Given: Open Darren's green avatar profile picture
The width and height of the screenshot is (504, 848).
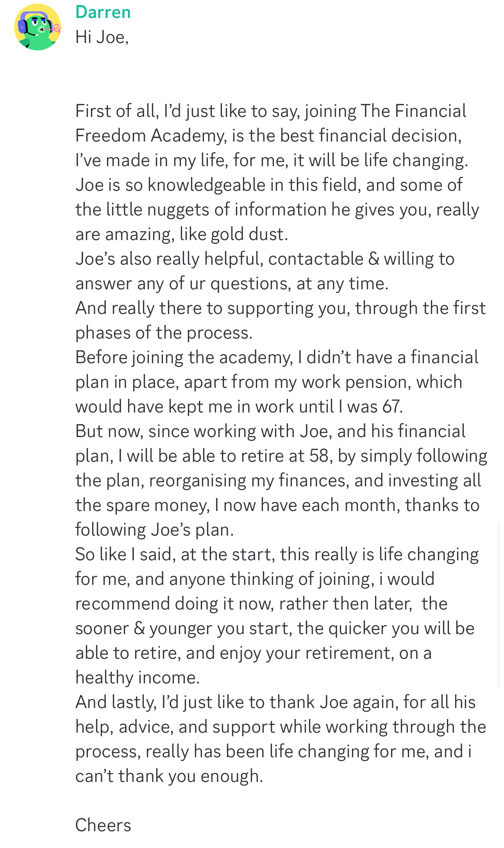Looking at the screenshot, I should tap(38, 27).
